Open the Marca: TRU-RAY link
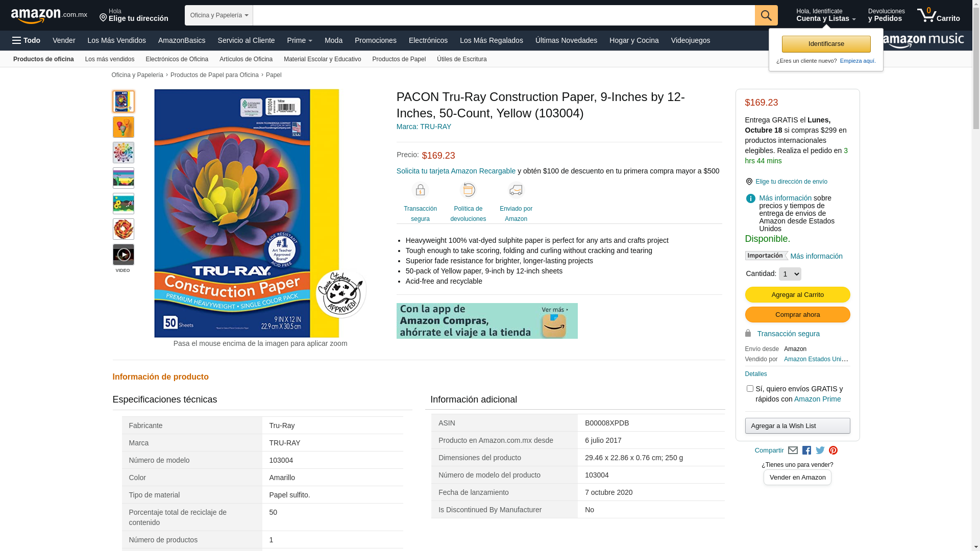The width and height of the screenshot is (980, 551). tap(424, 127)
